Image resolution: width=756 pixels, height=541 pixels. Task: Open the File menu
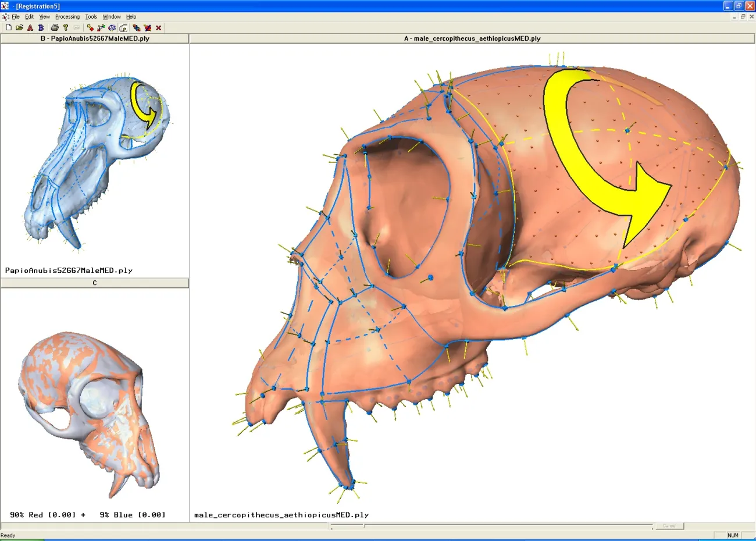(16, 17)
